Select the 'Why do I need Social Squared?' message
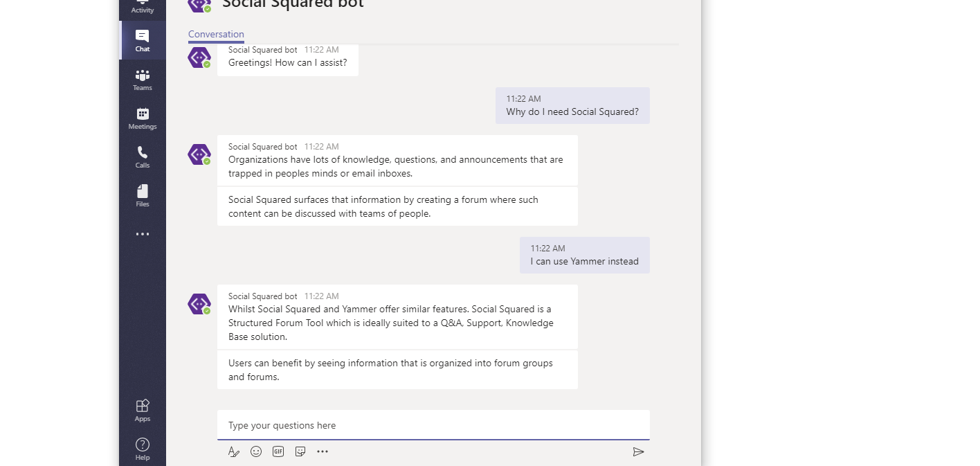The height and width of the screenshot is (466, 980). point(572,111)
